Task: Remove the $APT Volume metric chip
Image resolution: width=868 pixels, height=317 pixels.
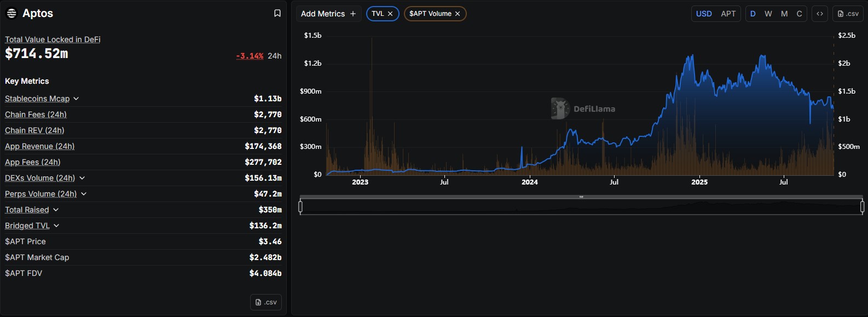Action: click(x=458, y=14)
